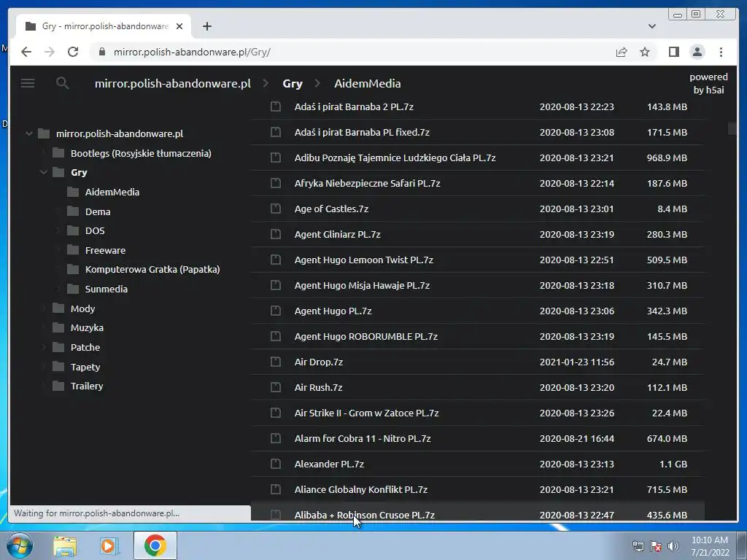The image size is (747, 560).
Task: Click file icon for Alexander PL.7z
Action: [275, 464]
